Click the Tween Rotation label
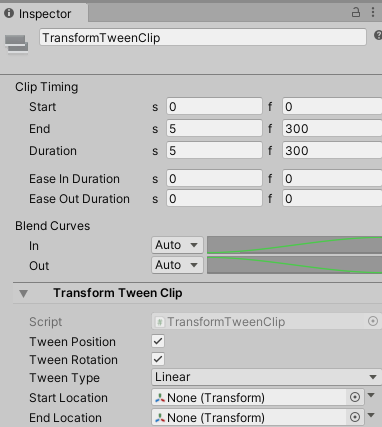The width and height of the screenshot is (382, 427). [x=73, y=360]
